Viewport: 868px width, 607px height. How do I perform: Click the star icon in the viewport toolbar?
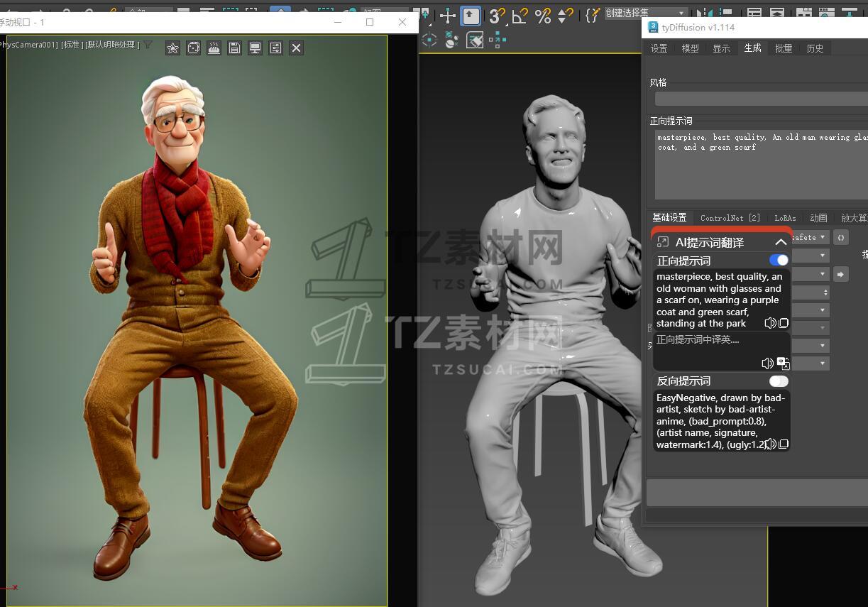[x=172, y=48]
